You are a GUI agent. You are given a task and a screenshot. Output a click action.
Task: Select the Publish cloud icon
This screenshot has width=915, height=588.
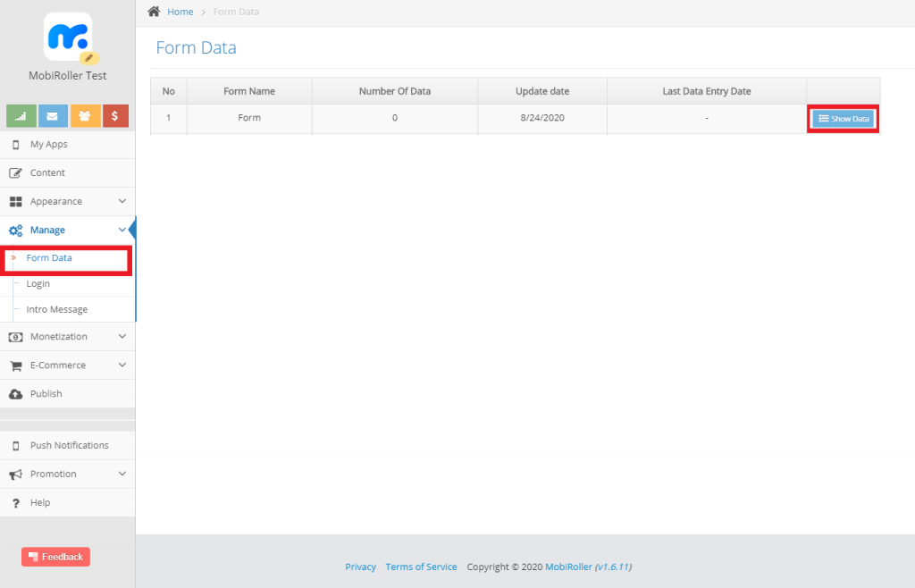(x=15, y=393)
